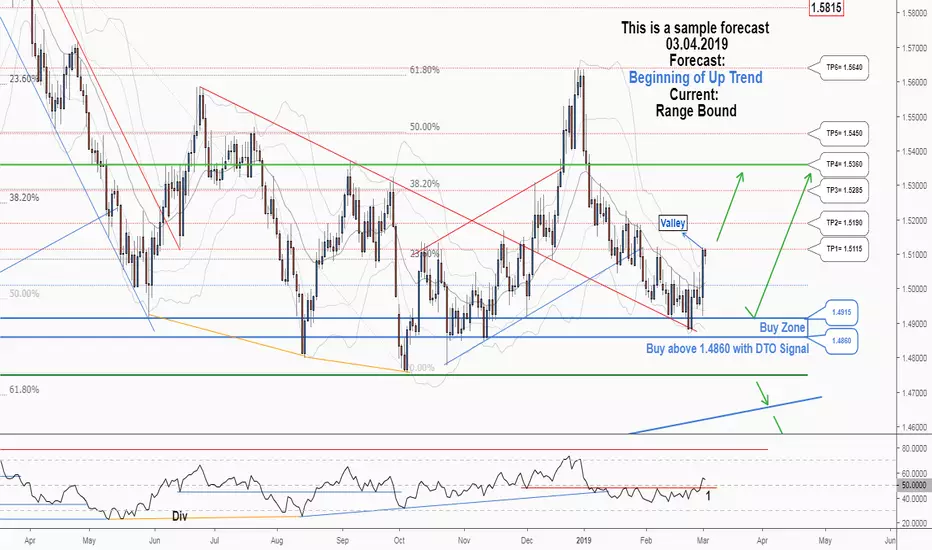Click the Valley annotation label

(x=673, y=223)
